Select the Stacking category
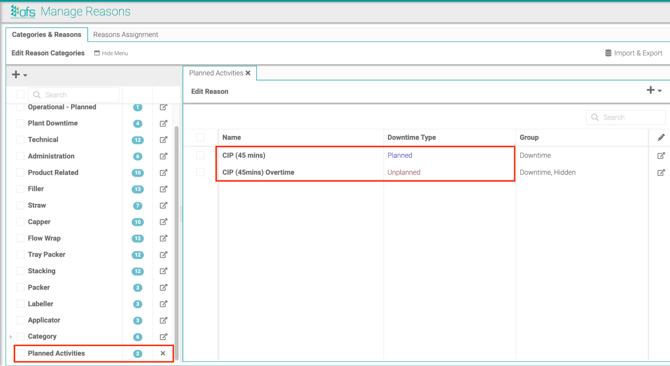 pos(41,271)
